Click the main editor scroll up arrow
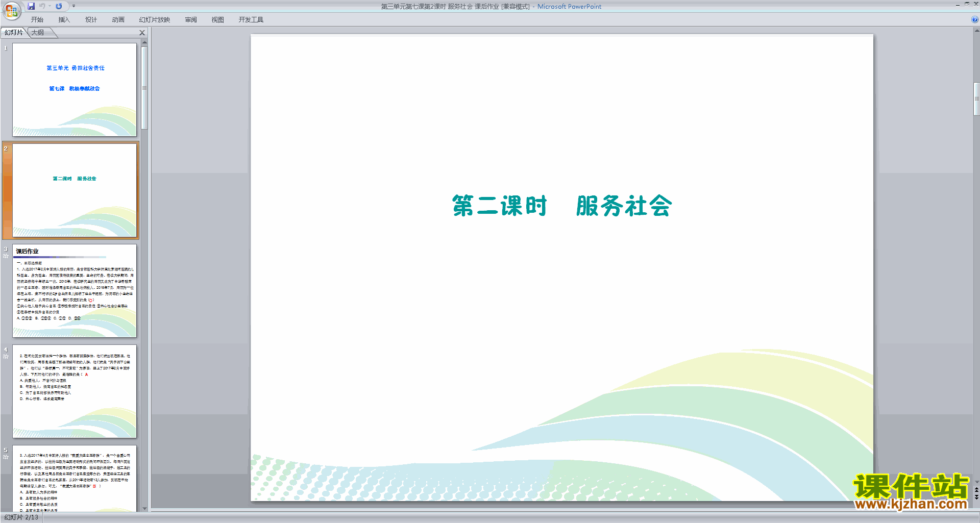 pos(976,31)
